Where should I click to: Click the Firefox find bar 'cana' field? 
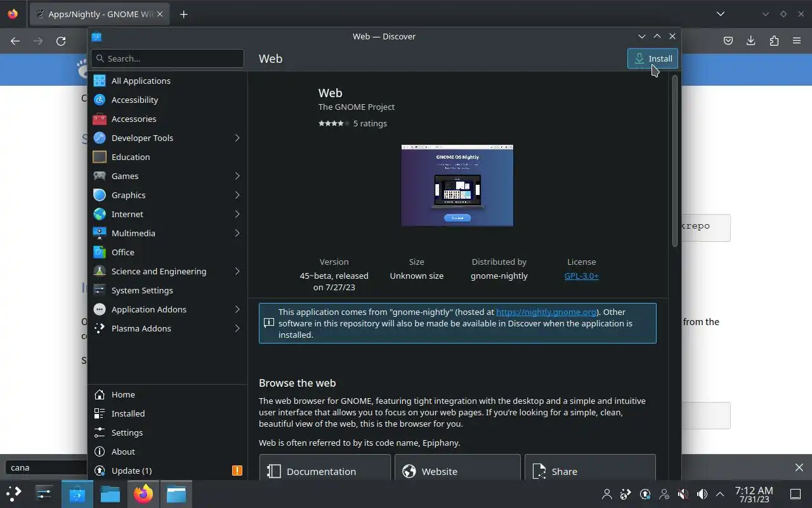pyautogui.click(x=46, y=467)
